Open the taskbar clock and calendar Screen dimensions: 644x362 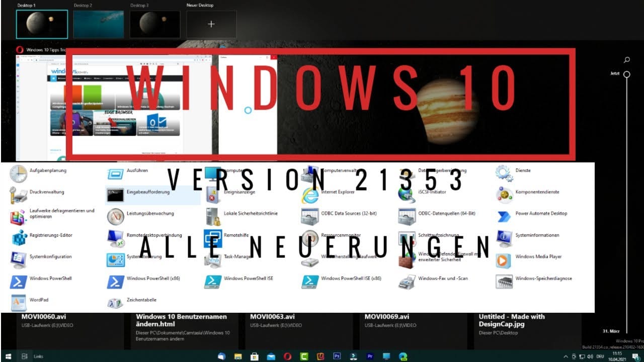coord(617,356)
